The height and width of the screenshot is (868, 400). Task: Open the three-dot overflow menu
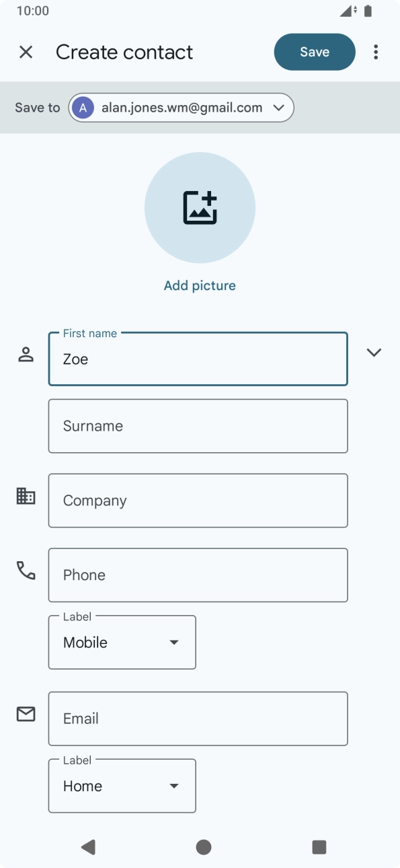coord(375,52)
